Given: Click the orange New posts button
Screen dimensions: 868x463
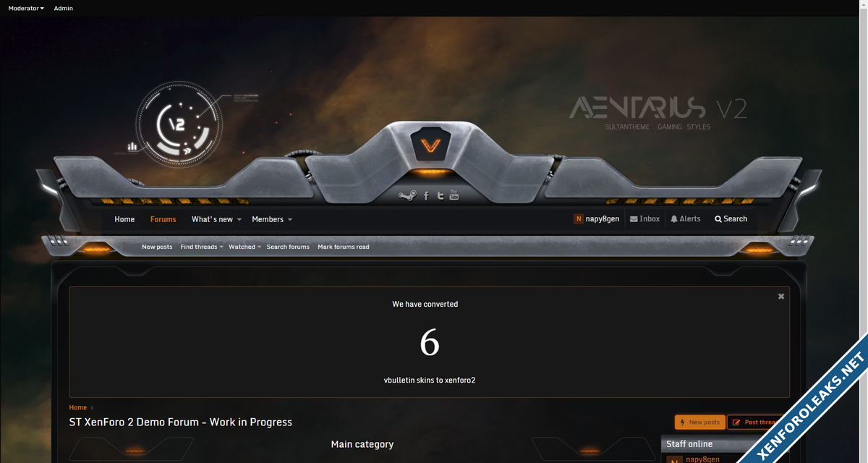Looking at the screenshot, I should [699, 422].
